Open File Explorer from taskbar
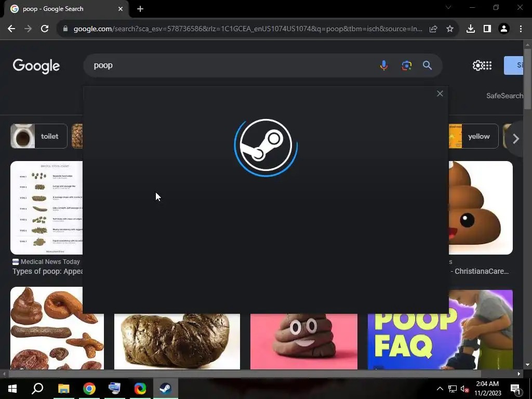The image size is (532, 399). pyautogui.click(x=63, y=389)
